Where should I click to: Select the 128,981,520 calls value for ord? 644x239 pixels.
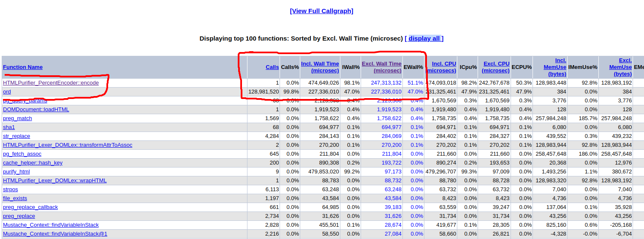pos(264,92)
